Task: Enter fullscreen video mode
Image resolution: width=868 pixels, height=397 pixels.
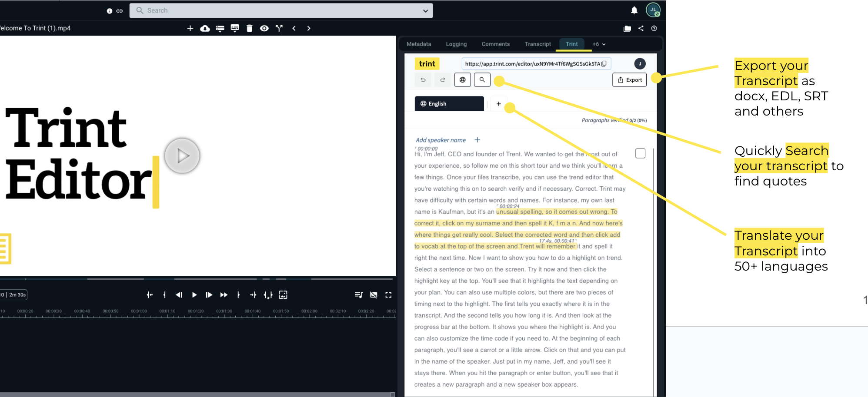Action: (x=388, y=295)
